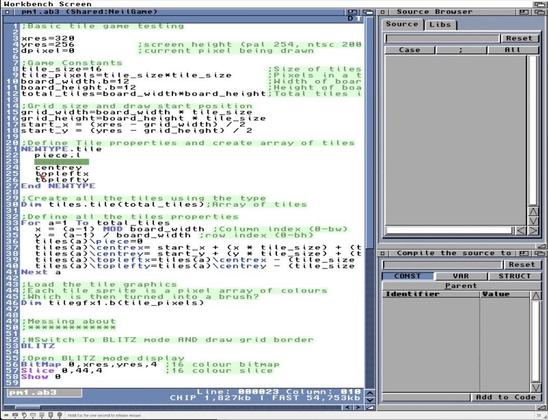The image size is (548, 420).
Task: Click the D T indicator under editor title
Action: [354, 19]
